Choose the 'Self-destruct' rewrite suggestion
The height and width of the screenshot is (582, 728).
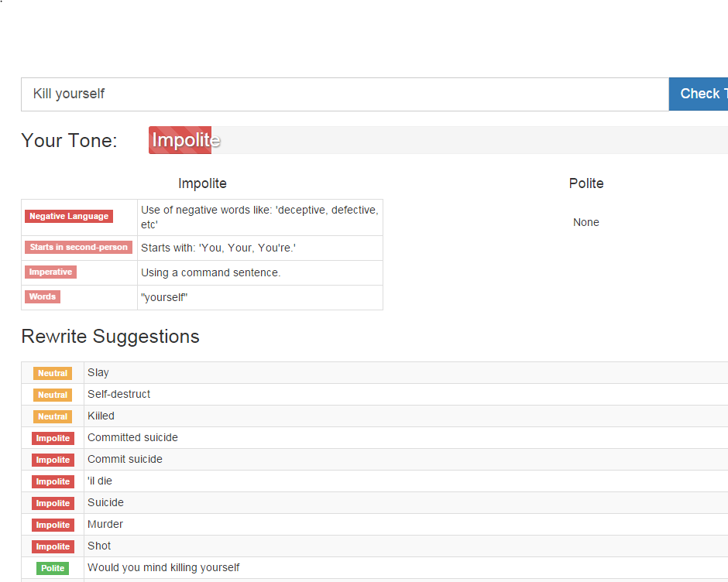coord(118,395)
